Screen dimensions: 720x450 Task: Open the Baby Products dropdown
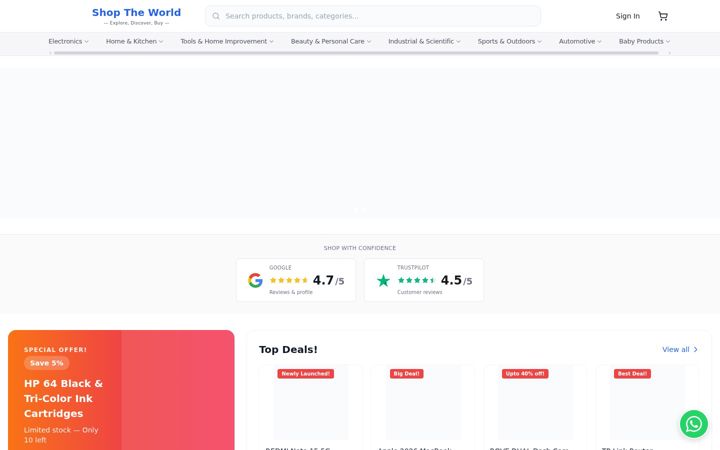644,41
